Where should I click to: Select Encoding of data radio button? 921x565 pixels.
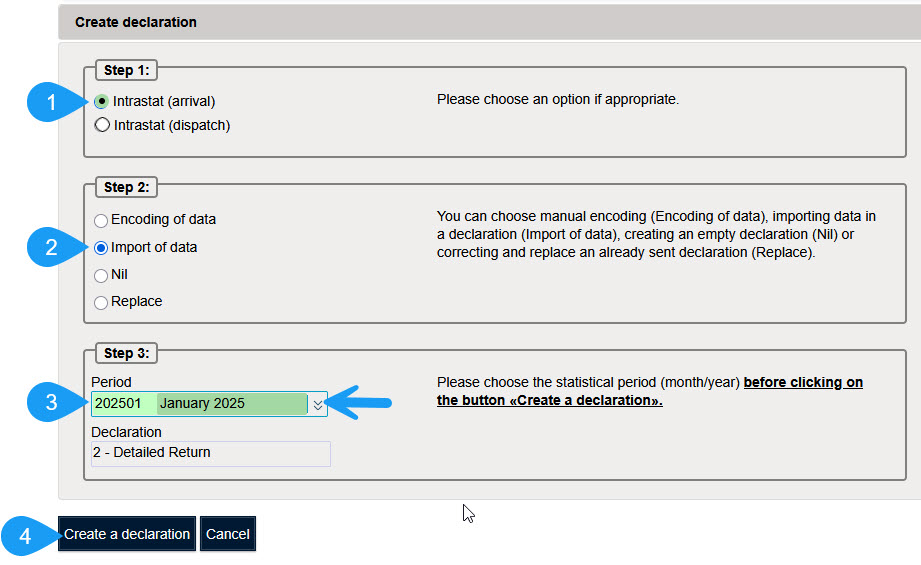click(101, 220)
